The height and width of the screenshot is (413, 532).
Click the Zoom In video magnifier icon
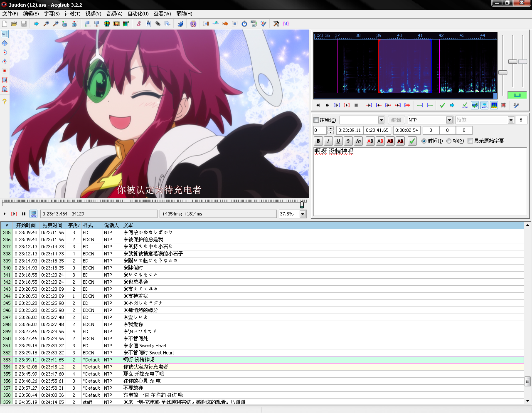pyautogui.click(x=46, y=24)
